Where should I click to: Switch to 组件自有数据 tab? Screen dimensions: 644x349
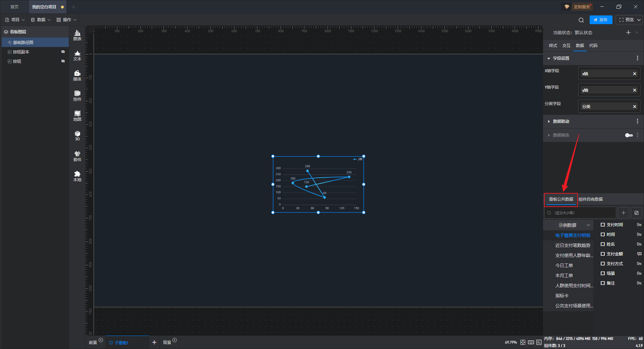pos(590,199)
